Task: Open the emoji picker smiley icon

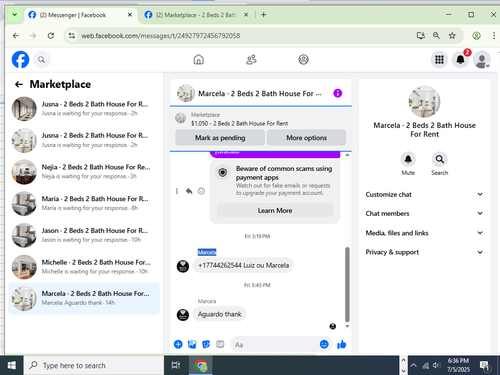Action: point(324,344)
